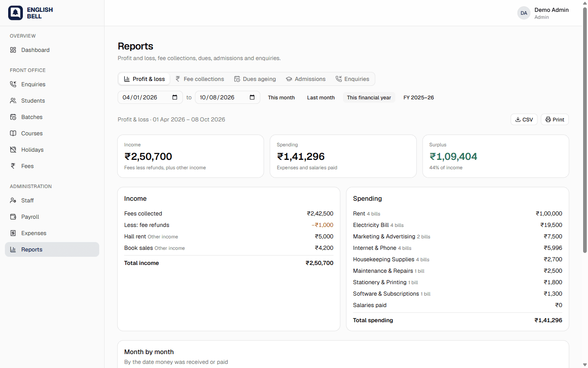588x368 pixels.
Task: Select Last month date preset
Action: 321,97
